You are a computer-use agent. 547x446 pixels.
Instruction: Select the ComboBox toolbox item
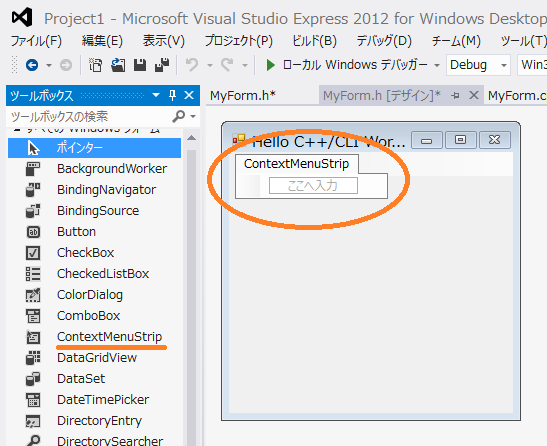click(95, 316)
